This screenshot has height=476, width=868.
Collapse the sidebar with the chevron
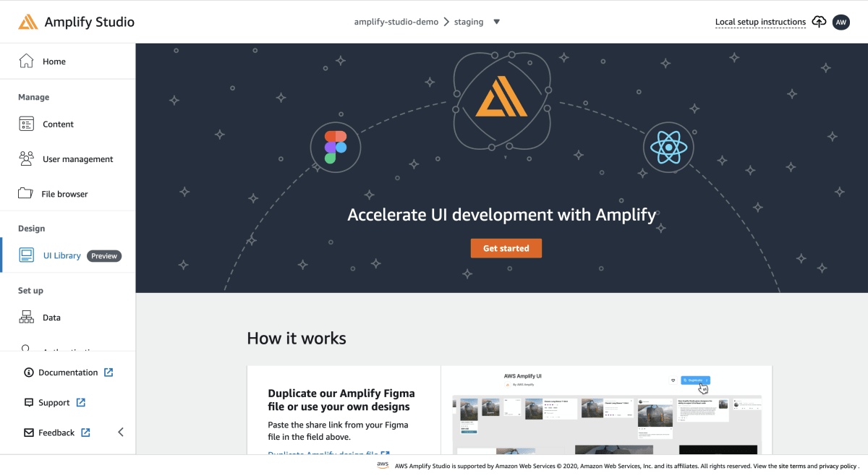pos(121,432)
